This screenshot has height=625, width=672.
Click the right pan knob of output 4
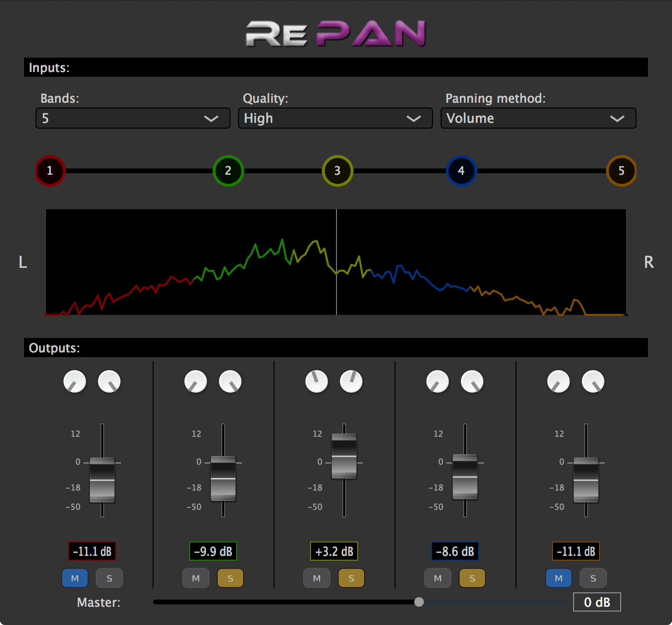tap(472, 382)
